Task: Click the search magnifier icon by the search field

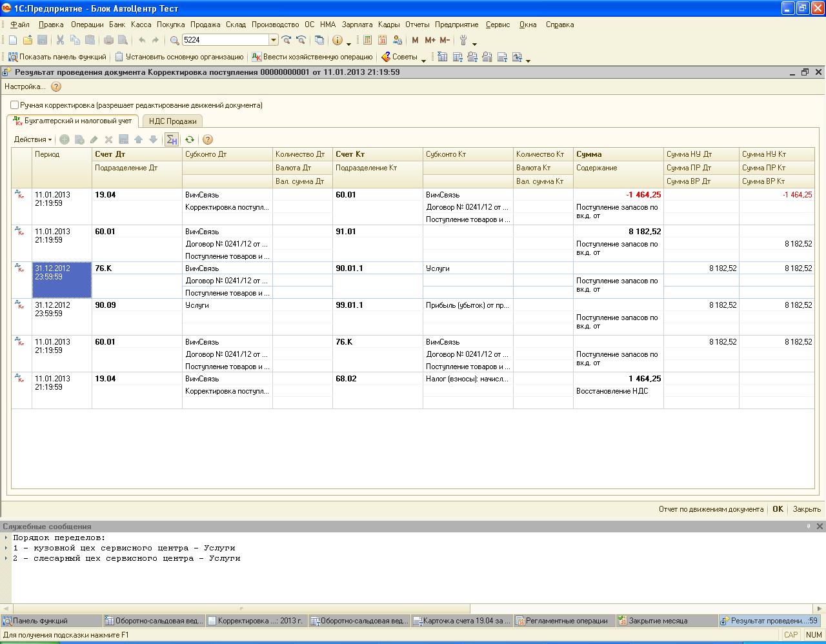Action: pyautogui.click(x=174, y=40)
